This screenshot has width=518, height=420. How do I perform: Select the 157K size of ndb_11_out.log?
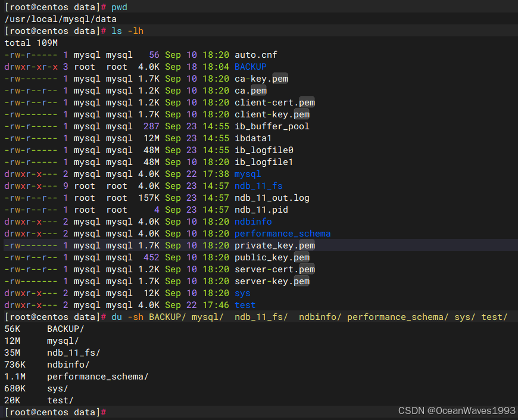point(149,198)
